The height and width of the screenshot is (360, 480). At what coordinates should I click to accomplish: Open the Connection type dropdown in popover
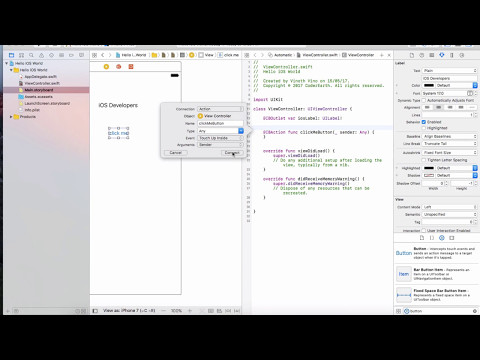click(x=220, y=109)
